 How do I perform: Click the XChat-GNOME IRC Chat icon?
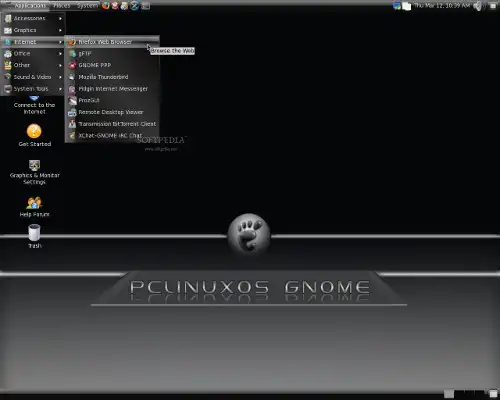click(72, 136)
